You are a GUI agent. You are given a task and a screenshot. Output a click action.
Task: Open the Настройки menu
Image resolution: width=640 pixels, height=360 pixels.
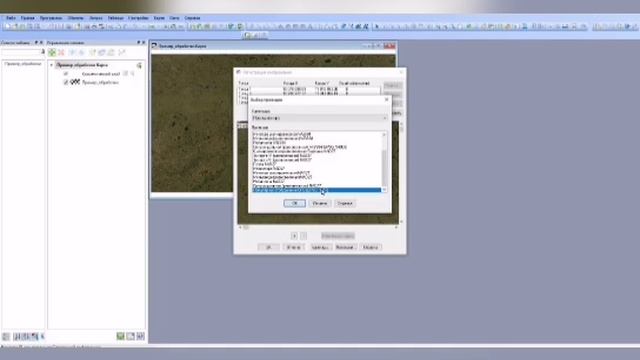tap(138, 18)
